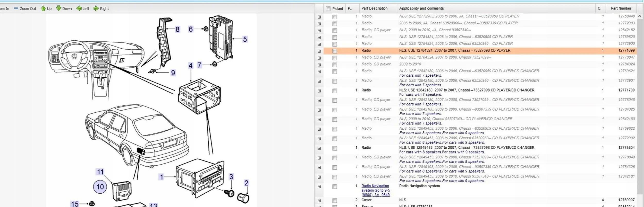The image size is (644, 207).
Task: Expand the row for part 12842180
Action: pyautogui.click(x=319, y=120)
